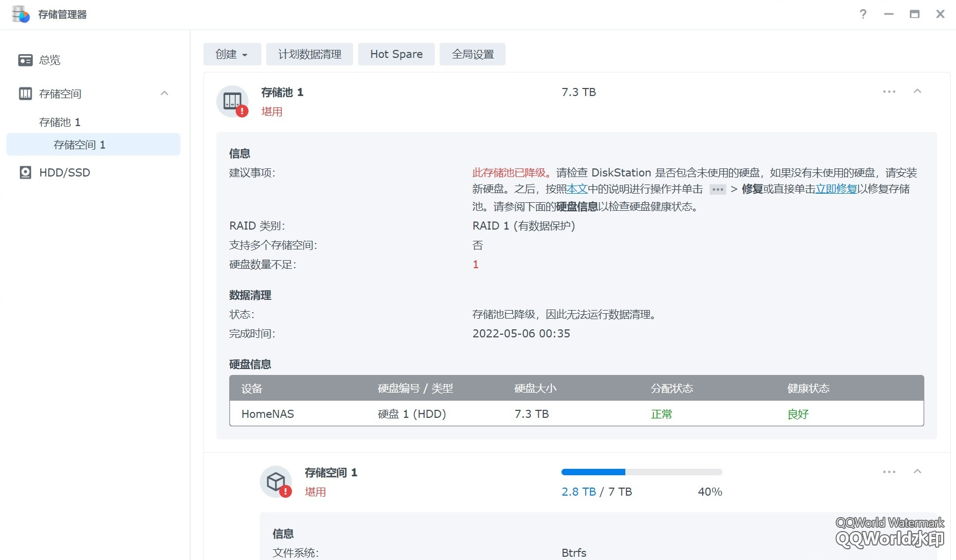Click the inline ellipsis icon in the suggestion text
Screen dimensions: 956x560
click(718, 189)
